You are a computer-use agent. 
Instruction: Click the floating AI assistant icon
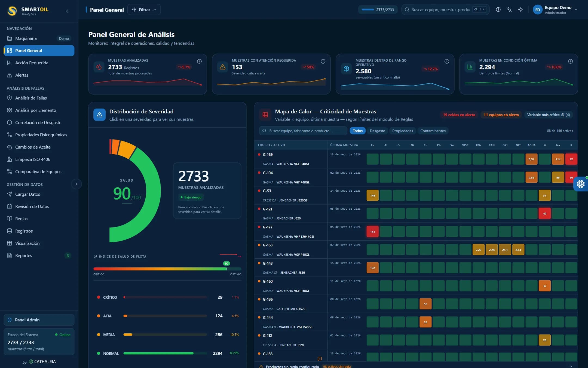tap(581, 184)
